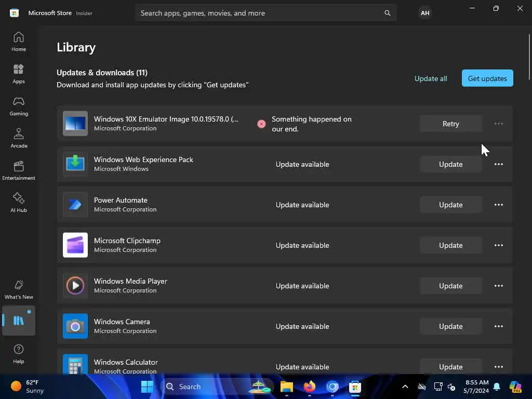Click the Microsoft Store logo icon
This screenshot has height=399, width=532.
pos(14,13)
